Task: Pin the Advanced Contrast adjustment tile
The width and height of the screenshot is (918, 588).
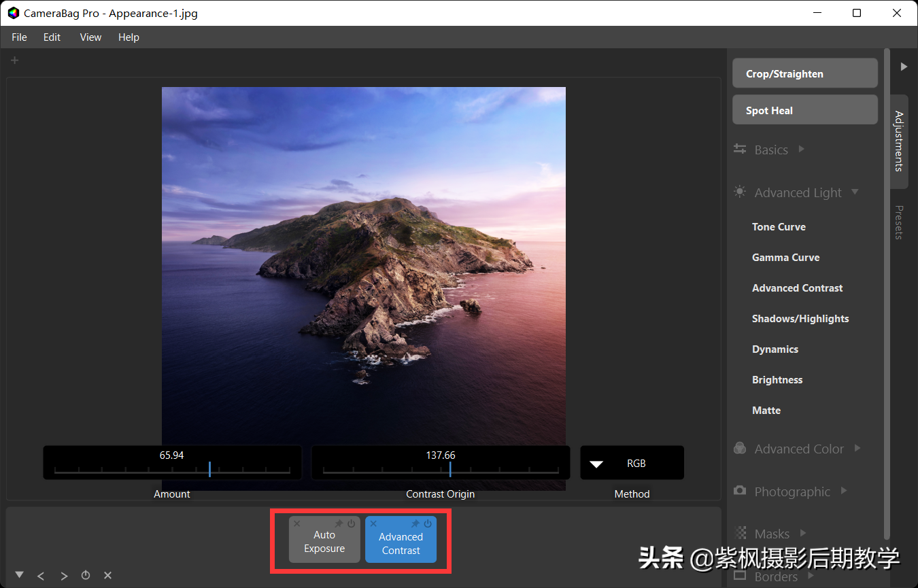Action: [x=415, y=523]
